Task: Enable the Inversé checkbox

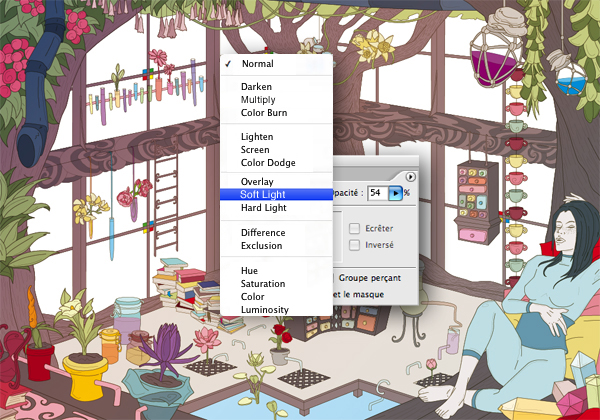Action: click(x=354, y=245)
